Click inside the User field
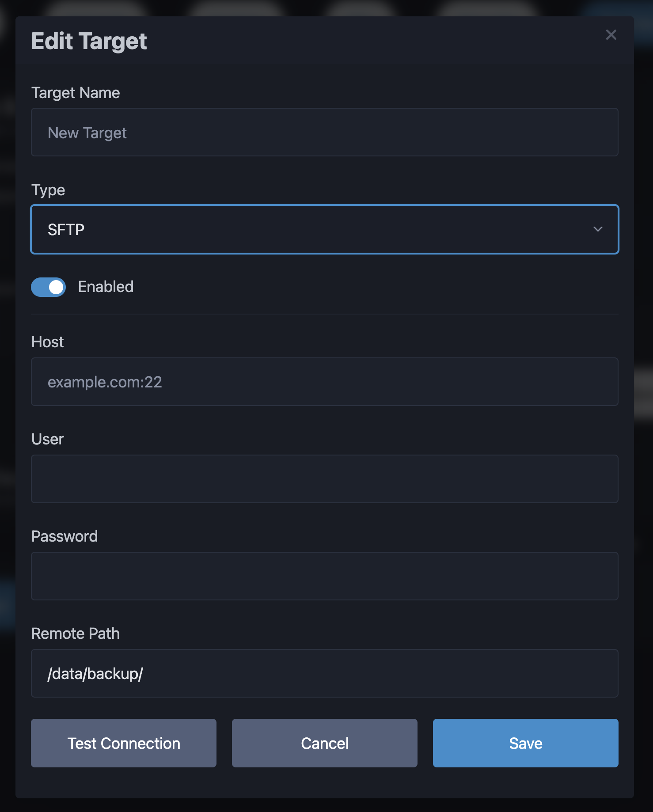This screenshot has height=812, width=653. point(324,479)
